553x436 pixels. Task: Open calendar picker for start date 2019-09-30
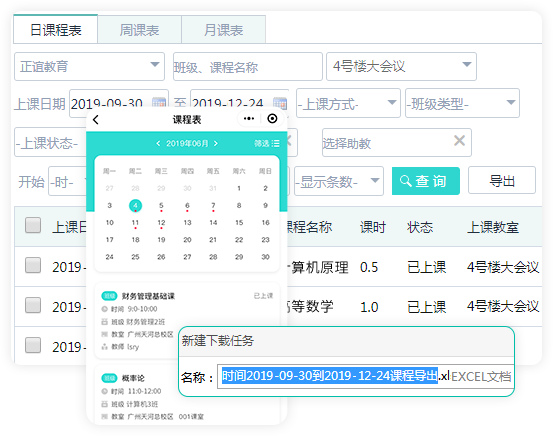[x=159, y=103]
